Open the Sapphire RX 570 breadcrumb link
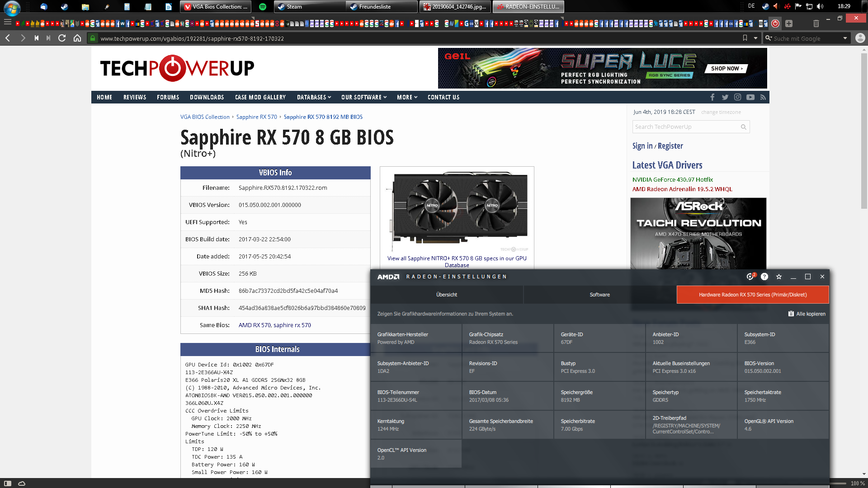The width and height of the screenshot is (868, 488). [257, 117]
